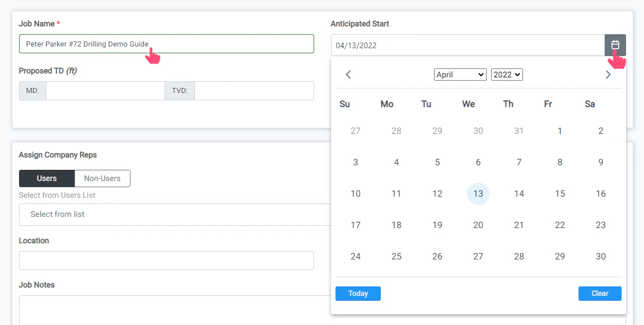Switch to the Users tab
Viewport: 644px width, 325px height.
(x=46, y=178)
